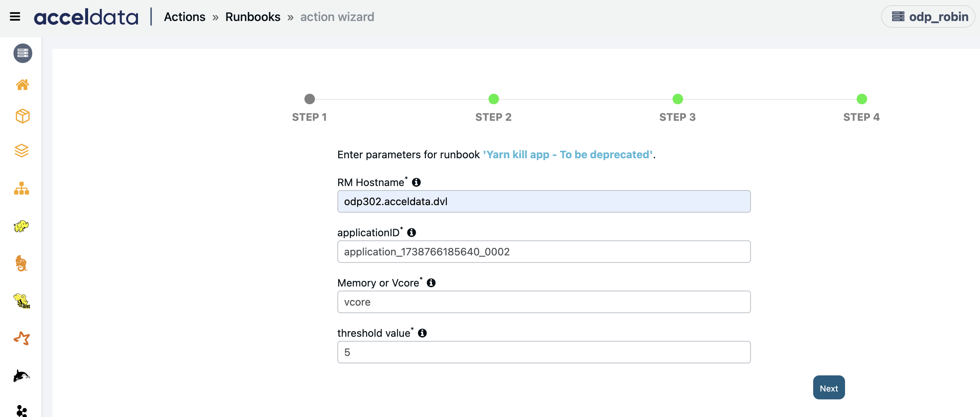980x417 pixels.
Task: Open the Kafka icon at sidebar bottom
Action: click(22, 411)
